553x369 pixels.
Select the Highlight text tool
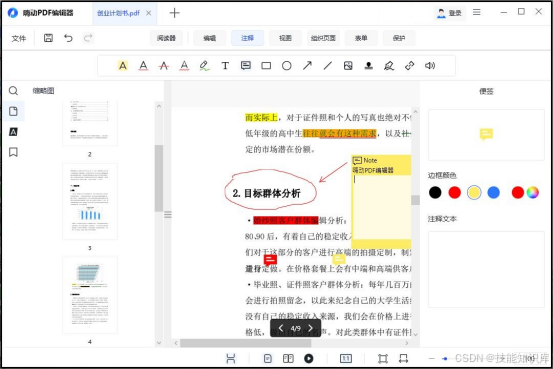click(x=123, y=66)
